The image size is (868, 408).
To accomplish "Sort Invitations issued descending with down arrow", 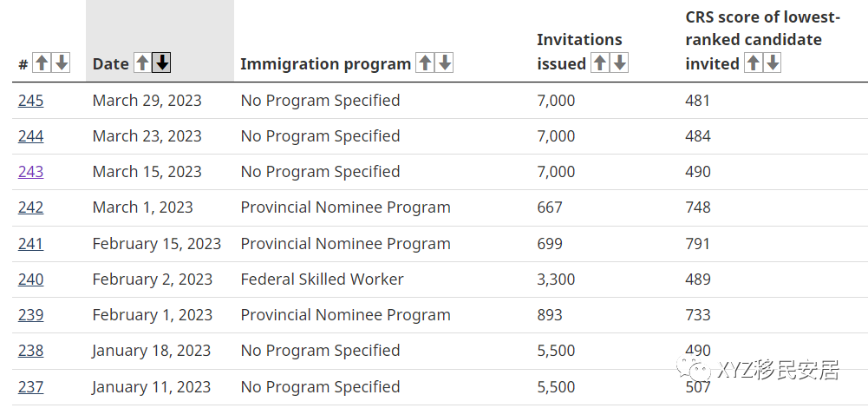I will [x=619, y=63].
